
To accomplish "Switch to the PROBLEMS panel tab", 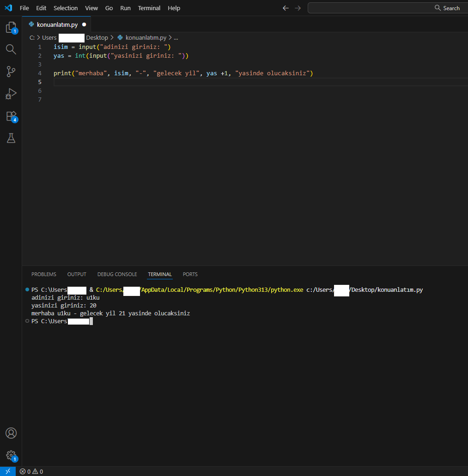I will click(44, 274).
